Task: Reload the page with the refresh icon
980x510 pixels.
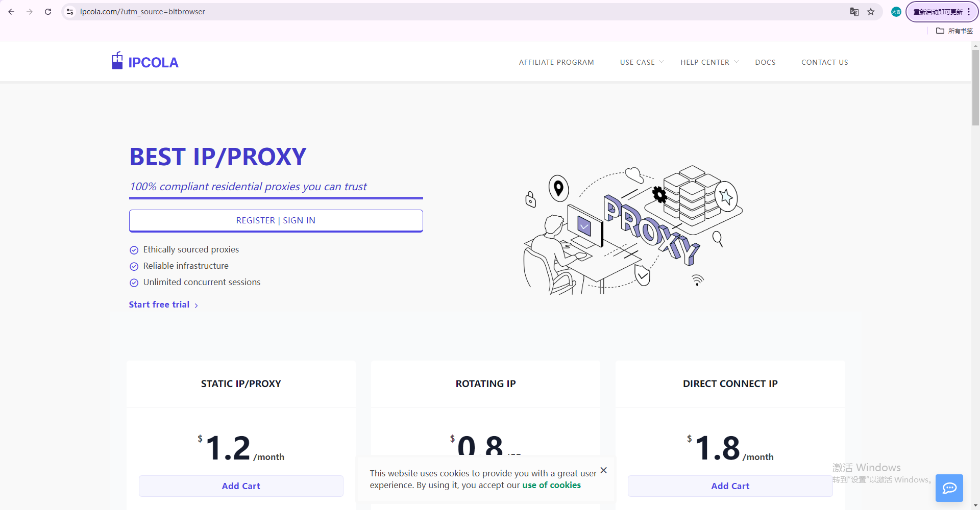Action: coord(48,12)
